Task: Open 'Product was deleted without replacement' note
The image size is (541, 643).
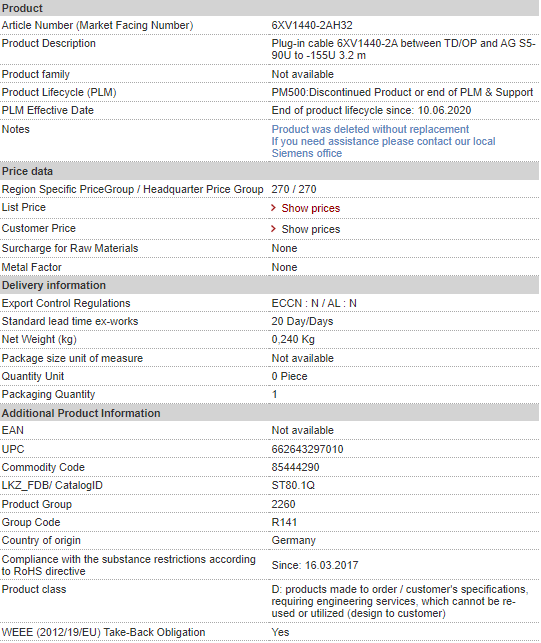Action: 370,129
